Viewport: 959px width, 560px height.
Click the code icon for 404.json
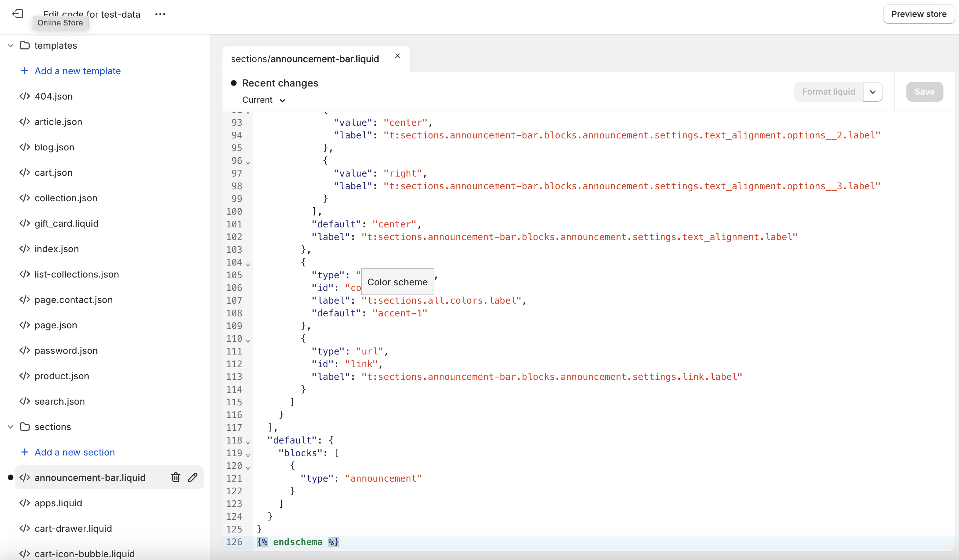(x=25, y=96)
